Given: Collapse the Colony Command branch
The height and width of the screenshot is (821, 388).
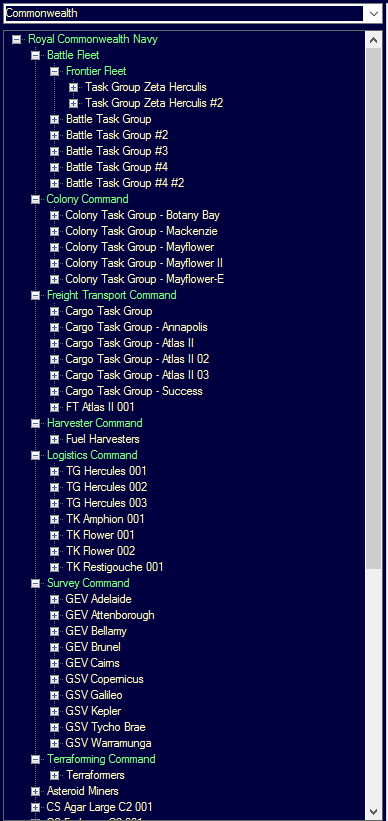Looking at the screenshot, I should point(36,199).
